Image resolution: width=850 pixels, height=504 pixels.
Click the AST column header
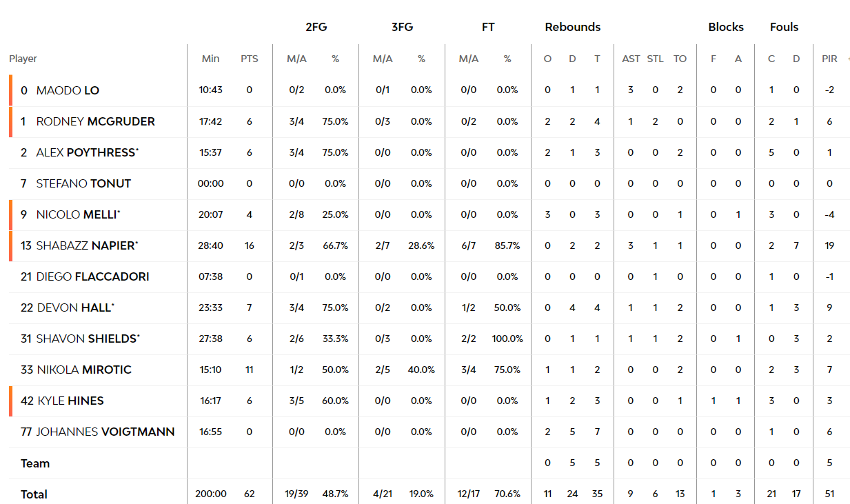click(631, 59)
